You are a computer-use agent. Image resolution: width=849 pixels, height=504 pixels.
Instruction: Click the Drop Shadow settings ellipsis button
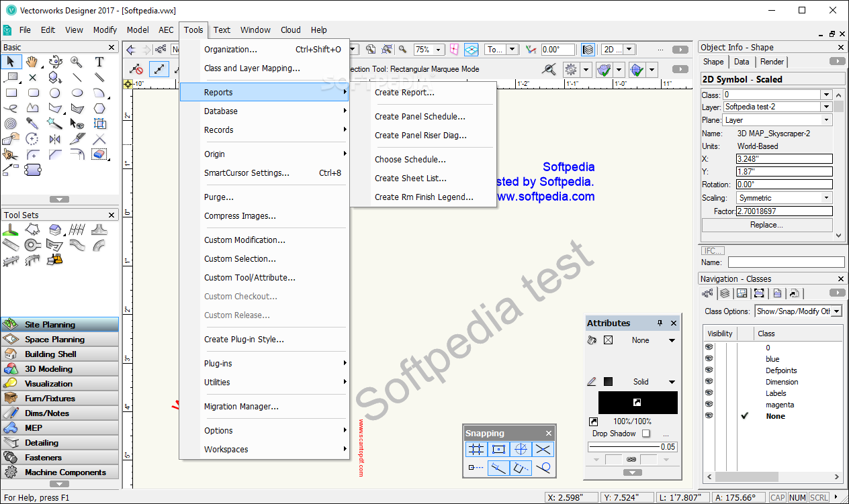pyautogui.click(x=666, y=434)
